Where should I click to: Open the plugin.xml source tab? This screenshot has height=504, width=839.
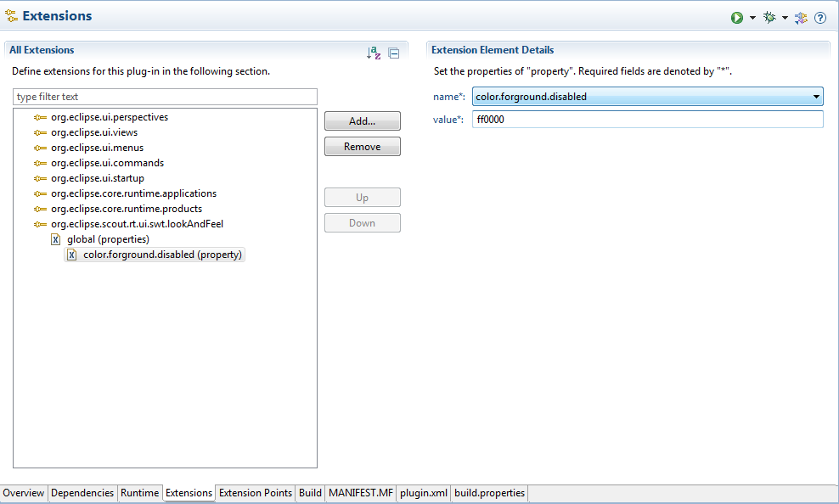coord(424,493)
